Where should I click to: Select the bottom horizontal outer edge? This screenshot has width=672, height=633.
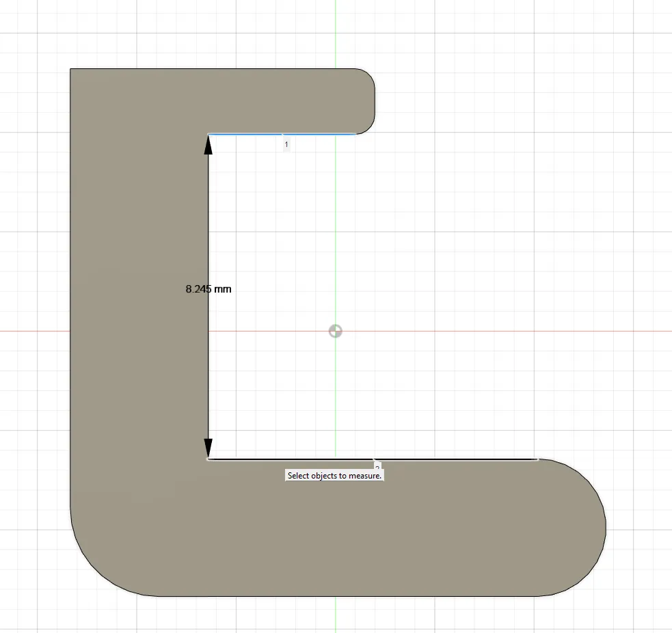click(x=342, y=596)
